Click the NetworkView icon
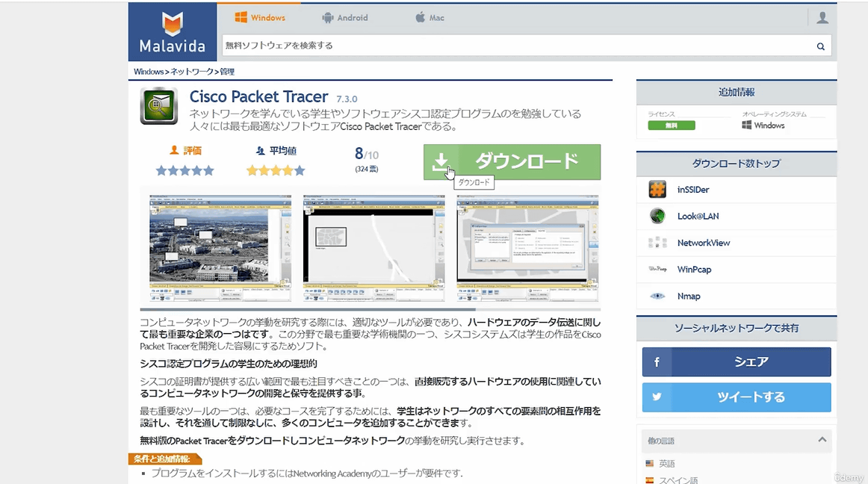This screenshot has width=868, height=484. (657, 243)
